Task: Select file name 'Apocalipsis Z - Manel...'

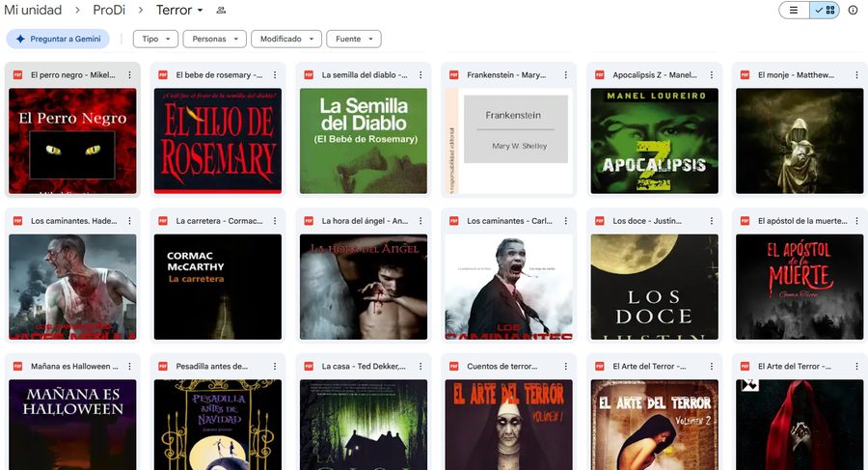Action: (x=655, y=75)
